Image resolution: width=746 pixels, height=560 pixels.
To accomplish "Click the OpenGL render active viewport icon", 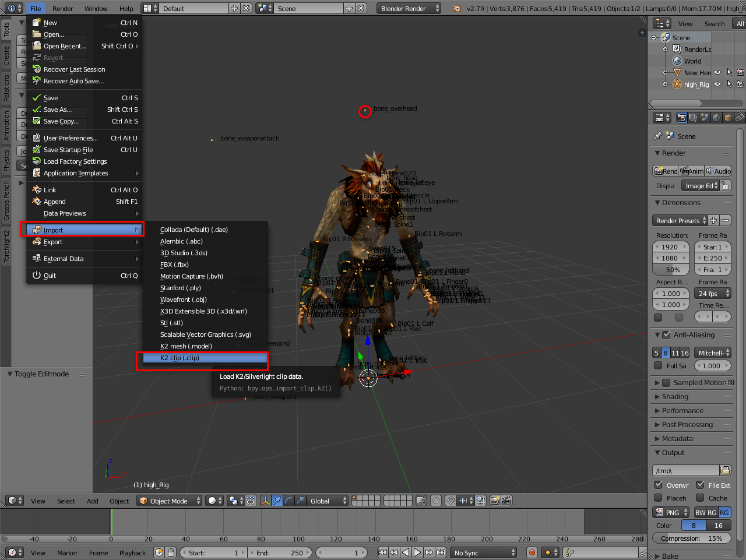I will (495, 501).
